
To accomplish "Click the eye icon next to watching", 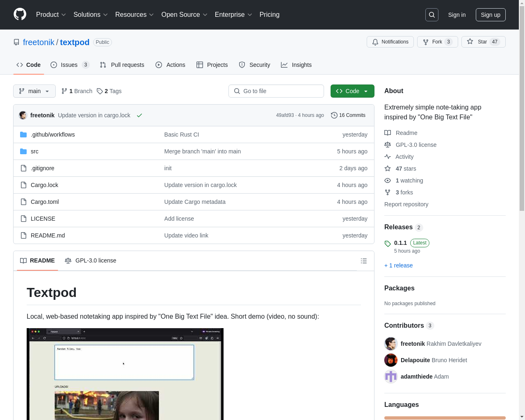I will 388,180.
